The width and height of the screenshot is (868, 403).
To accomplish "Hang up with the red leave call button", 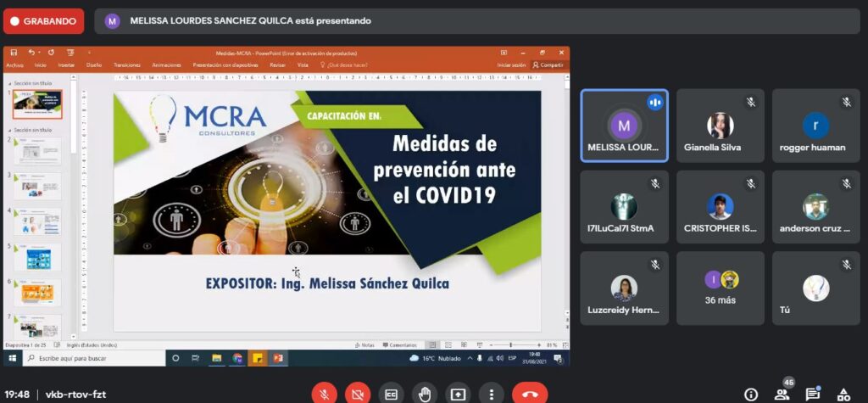I will (x=530, y=394).
